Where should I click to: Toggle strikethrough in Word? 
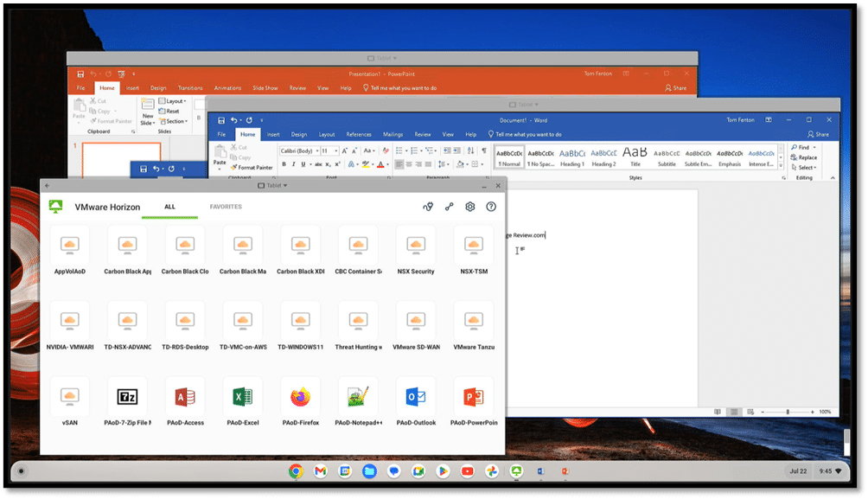pos(318,164)
